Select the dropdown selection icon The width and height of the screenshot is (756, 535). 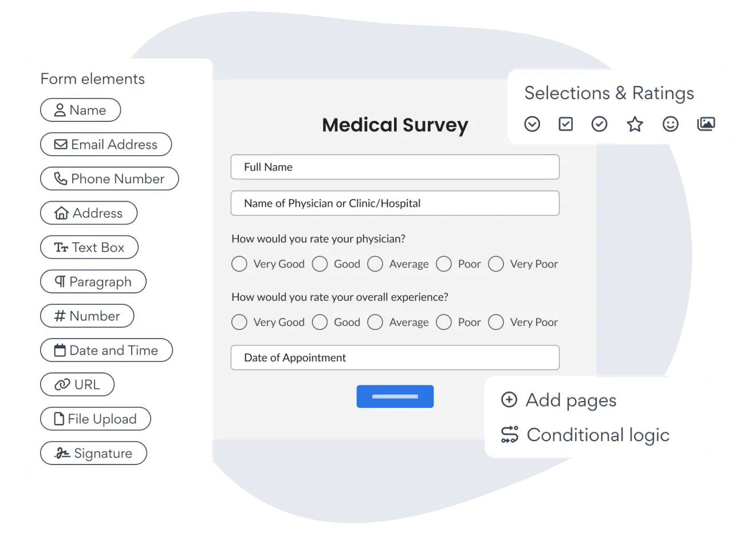(532, 124)
